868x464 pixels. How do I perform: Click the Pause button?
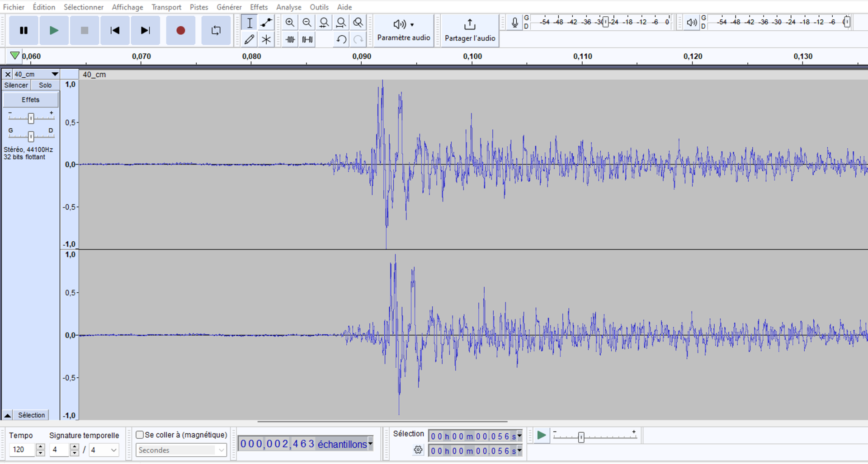pyautogui.click(x=24, y=31)
